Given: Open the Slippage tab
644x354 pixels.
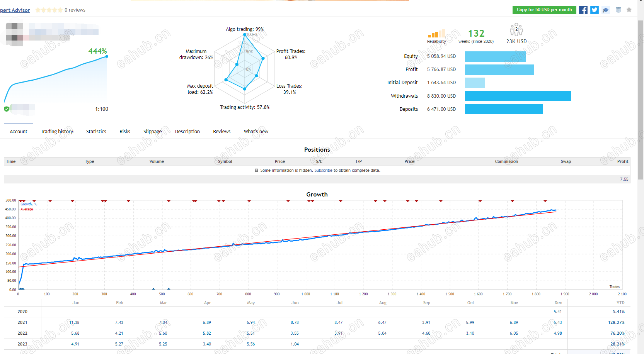Looking at the screenshot, I should click(153, 131).
